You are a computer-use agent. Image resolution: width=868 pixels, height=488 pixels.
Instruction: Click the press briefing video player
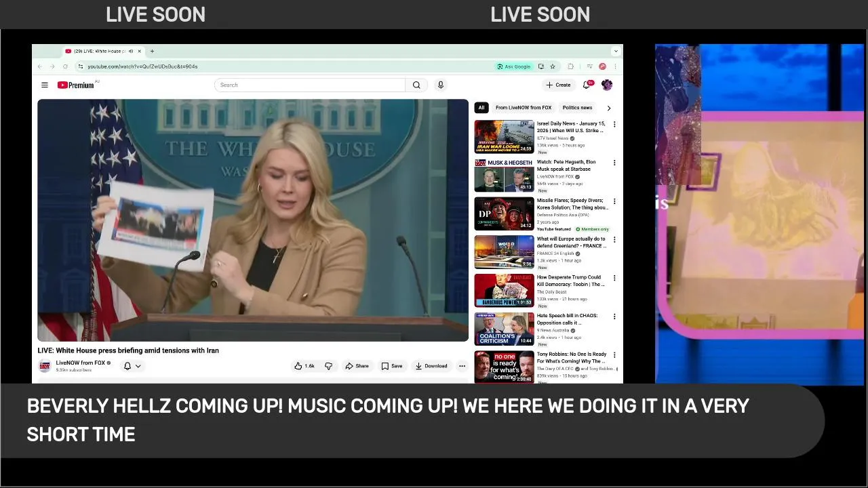click(x=253, y=220)
